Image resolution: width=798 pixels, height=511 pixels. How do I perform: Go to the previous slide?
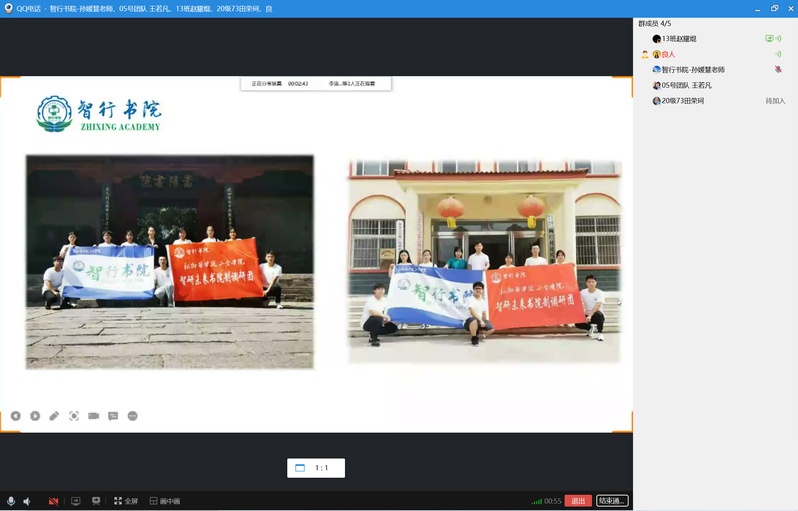pyautogui.click(x=16, y=415)
